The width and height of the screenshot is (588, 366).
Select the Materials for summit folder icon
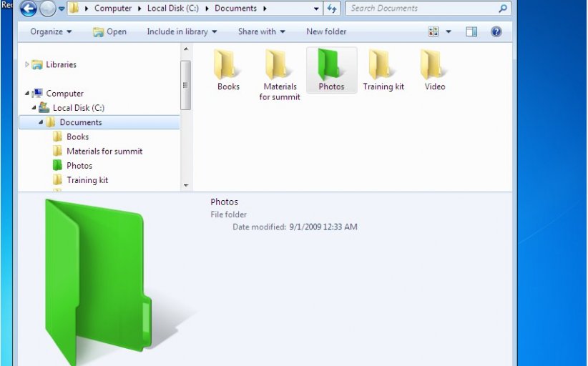point(280,64)
